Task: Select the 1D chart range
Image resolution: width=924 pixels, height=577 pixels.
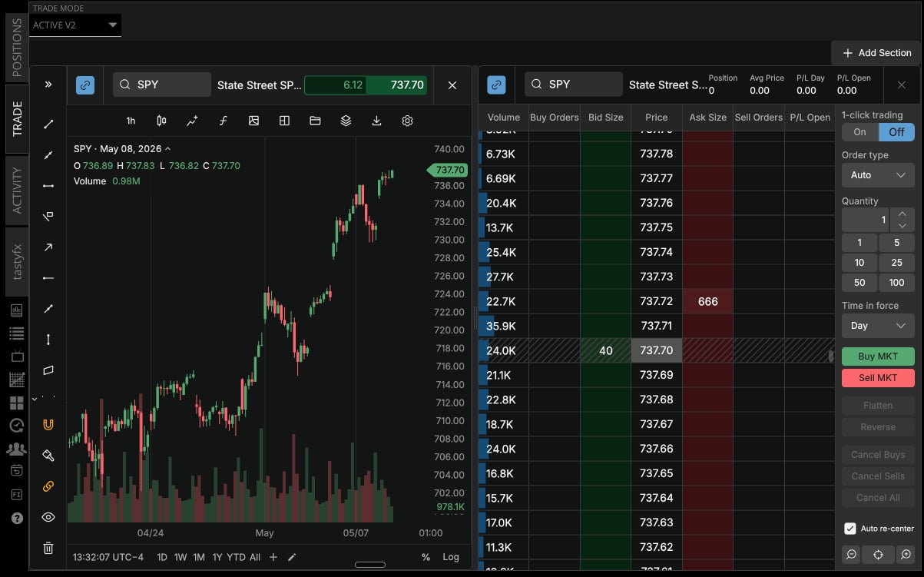Action: [162, 557]
